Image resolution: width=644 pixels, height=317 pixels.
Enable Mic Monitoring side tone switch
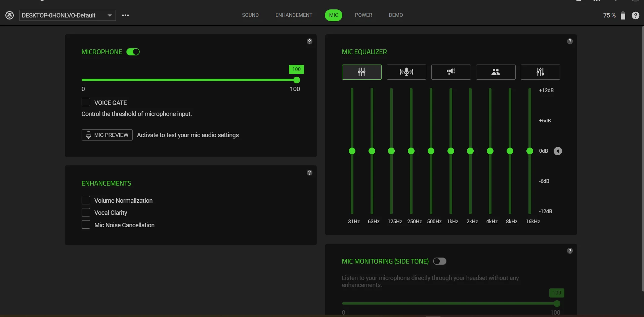(x=439, y=261)
